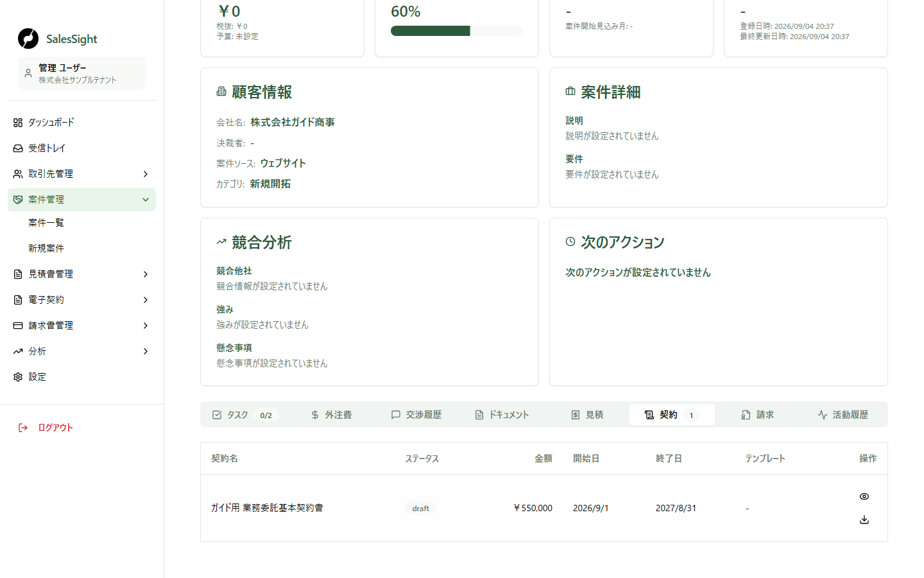Click the dashboard grid icon

tap(18, 123)
